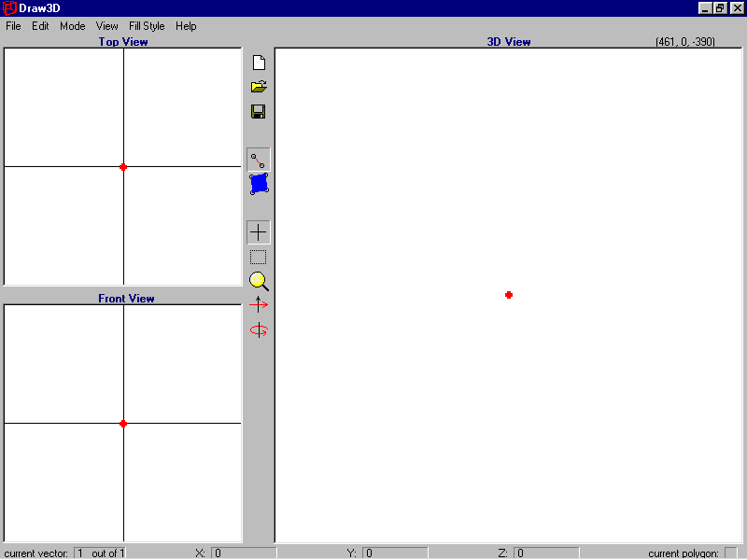The image size is (747, 560).
Task: Click the Z coordinate field
Action: [x=546, y=553]
